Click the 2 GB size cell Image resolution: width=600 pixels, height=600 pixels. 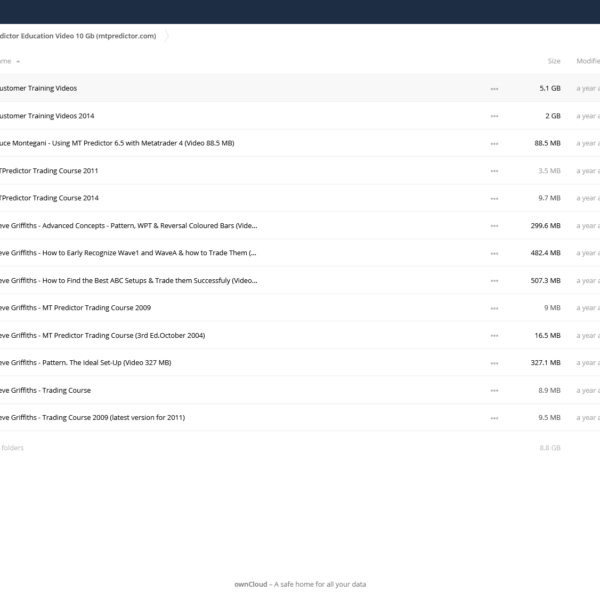click(x=553, y=116)
